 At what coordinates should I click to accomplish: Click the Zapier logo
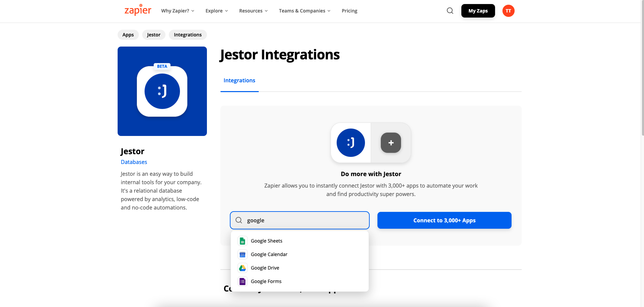pos(138,10)
